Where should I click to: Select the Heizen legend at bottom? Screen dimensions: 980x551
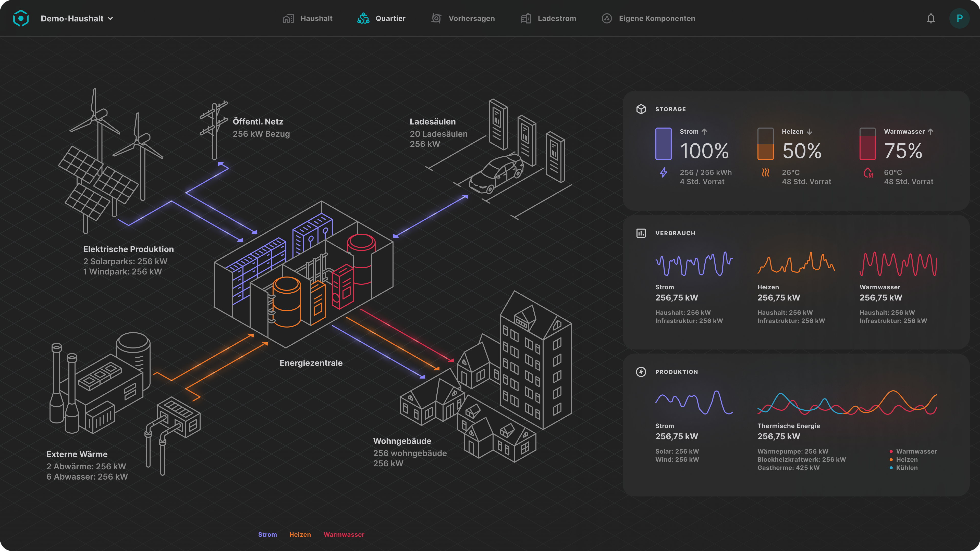coord(300,535)
